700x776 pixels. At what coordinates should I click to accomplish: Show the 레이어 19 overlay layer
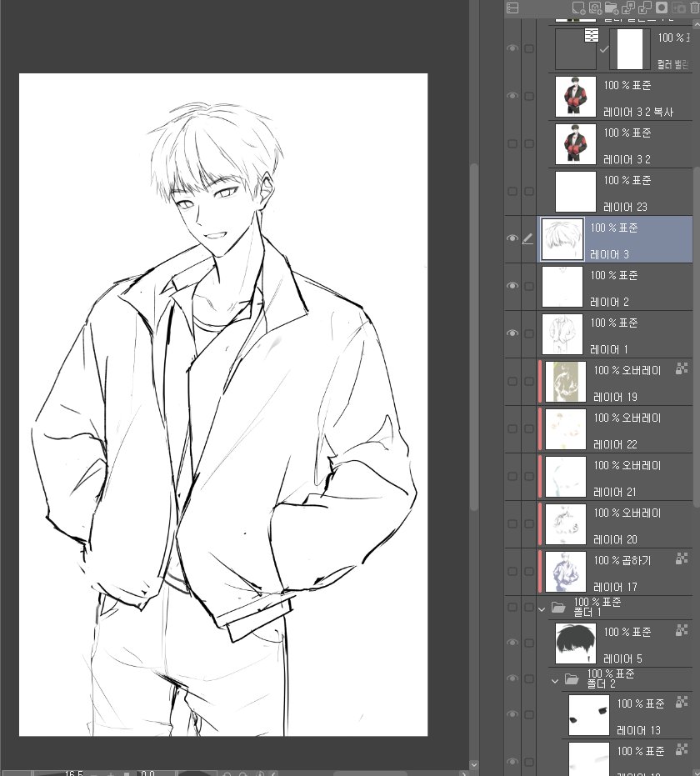(x=512, y=381)
